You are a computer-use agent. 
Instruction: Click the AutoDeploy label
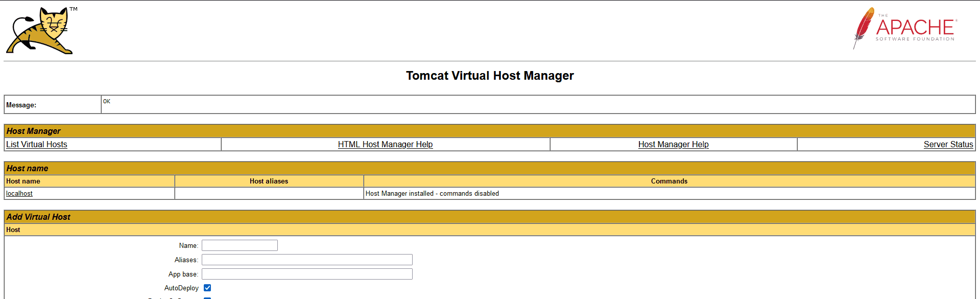(181, 288)
